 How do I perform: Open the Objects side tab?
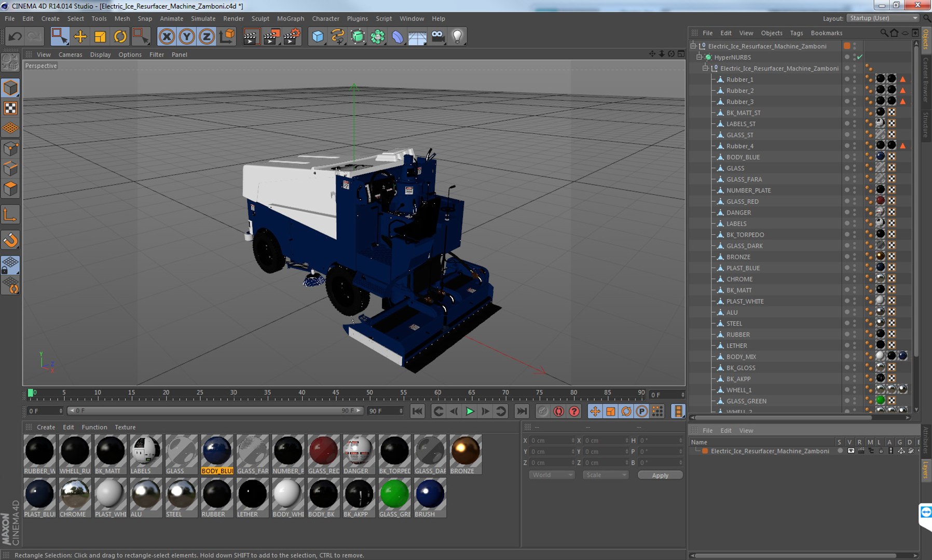[926, 39]
